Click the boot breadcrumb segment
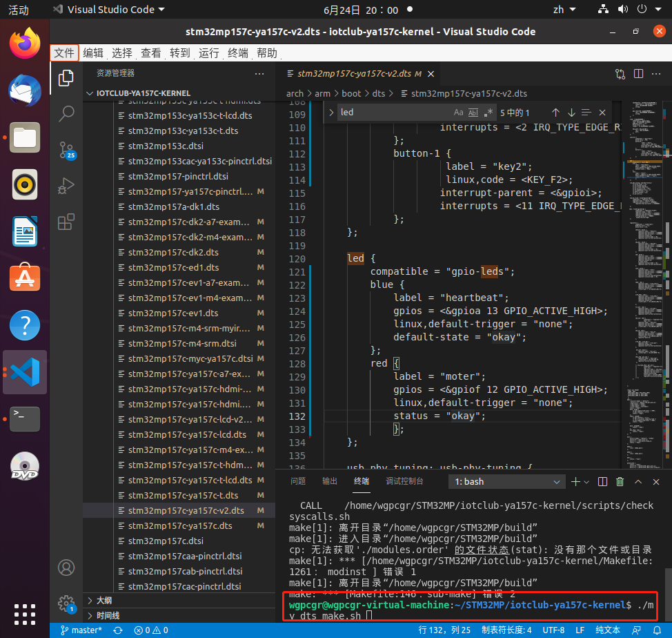 [351, 93]
